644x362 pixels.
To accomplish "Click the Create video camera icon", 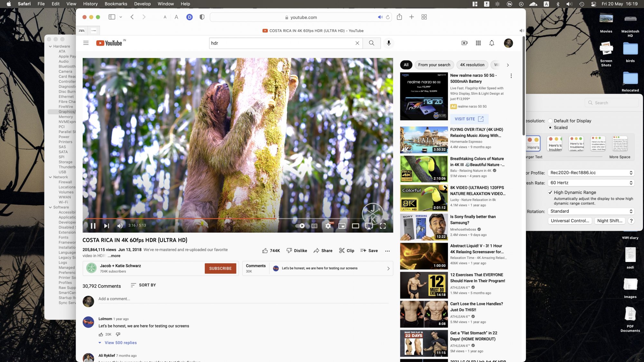I will (464, 43).
